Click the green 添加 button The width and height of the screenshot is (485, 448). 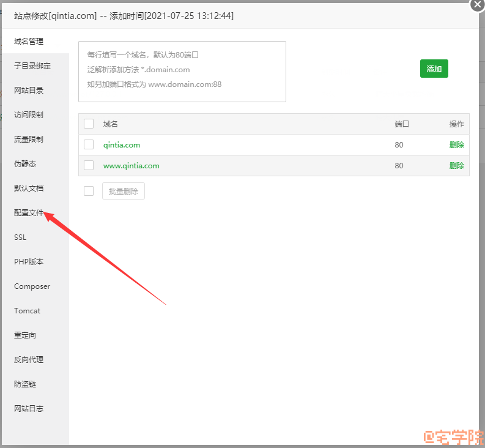click(x=434, y=69)
